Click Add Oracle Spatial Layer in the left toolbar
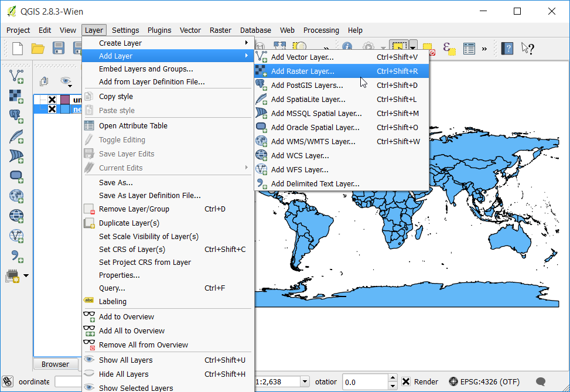This screenshot has width=570, height=392. pyautogui.click(x=16, y=176)
